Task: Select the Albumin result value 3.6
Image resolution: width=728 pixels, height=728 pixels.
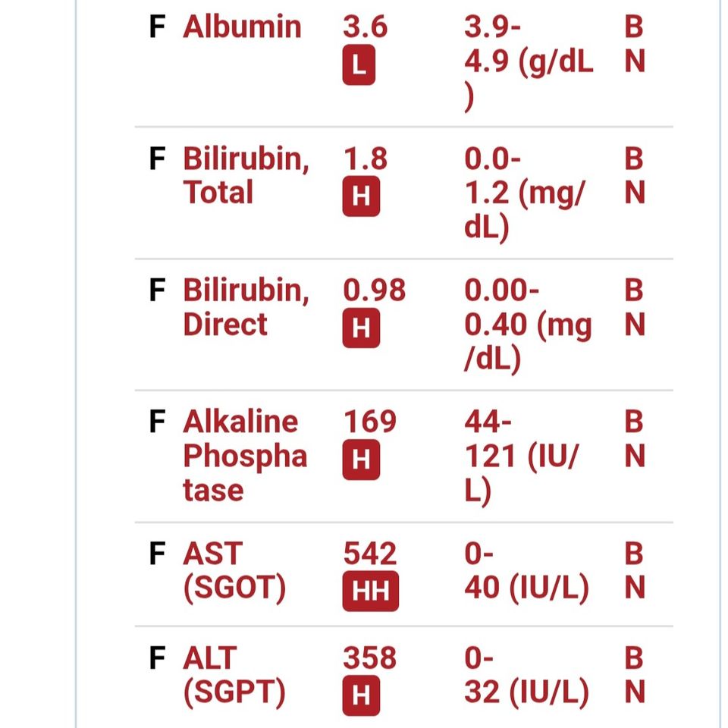Action: click(365, 27)
